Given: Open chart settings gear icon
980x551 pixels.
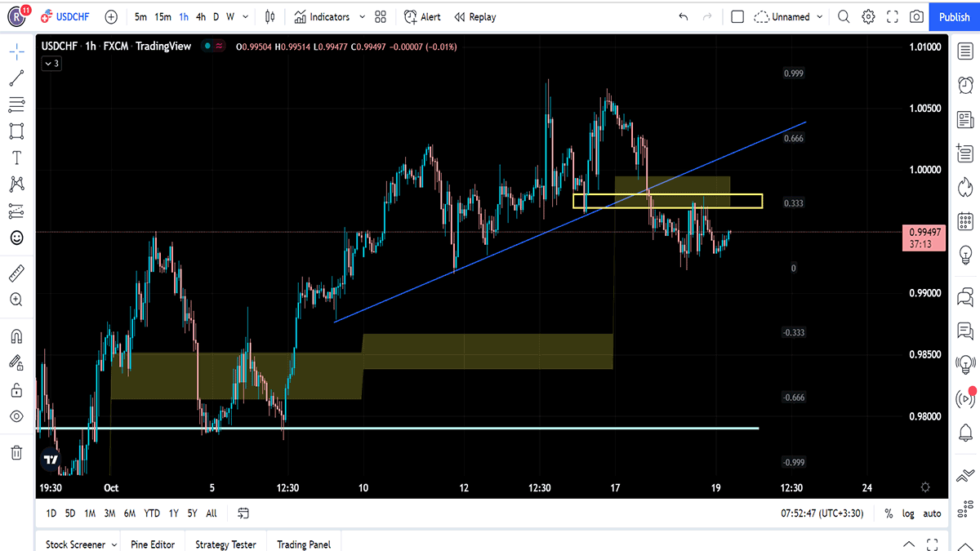Looking at the screenshot, I should 868,16.
